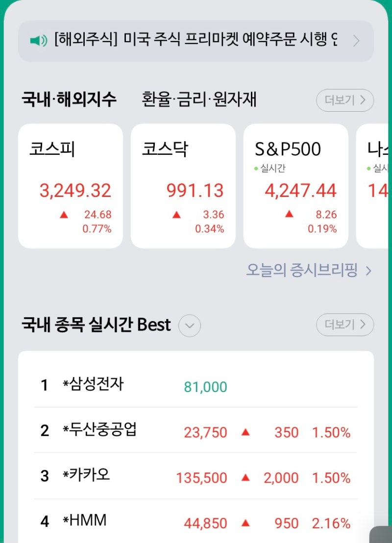Expand the 국내 종목 실시간 Best dropdown
The image size is (392, 543).
(x=189, y=325)
